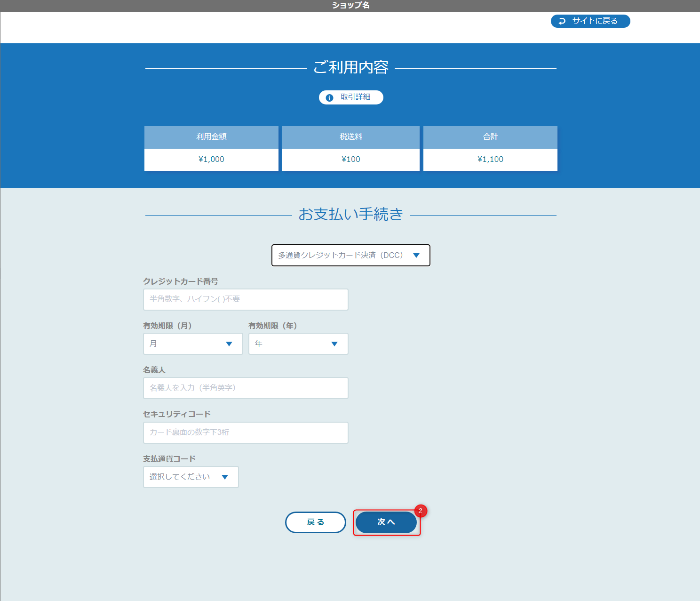The height and width of the screenshot is (601, 700).
Task: Open the 月 expiration month dropdown
Action: click(193, 344)
